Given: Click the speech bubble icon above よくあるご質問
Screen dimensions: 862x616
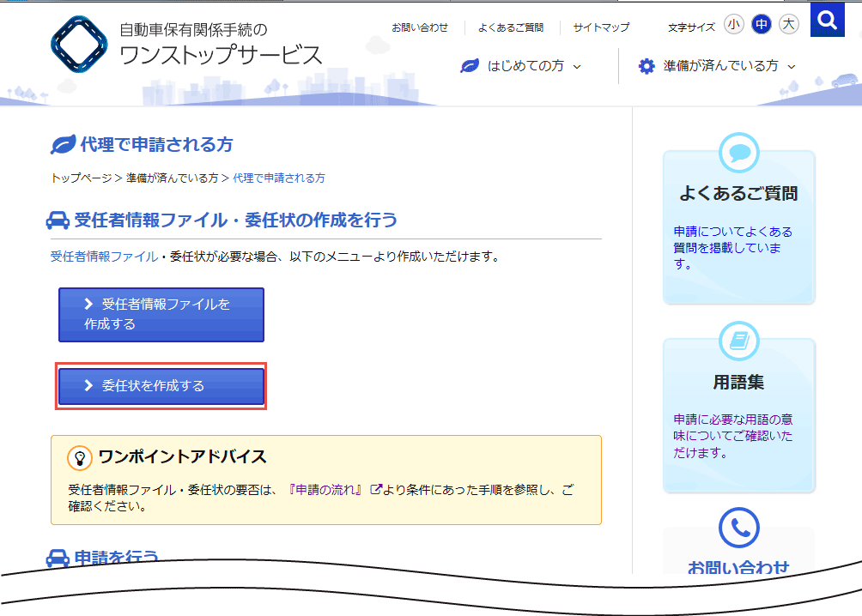Looking at the screenshot, I should pos(739,153).
